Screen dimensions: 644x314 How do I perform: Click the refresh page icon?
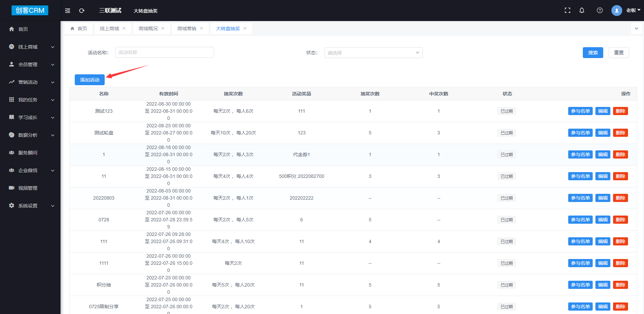tap(82, 11)
